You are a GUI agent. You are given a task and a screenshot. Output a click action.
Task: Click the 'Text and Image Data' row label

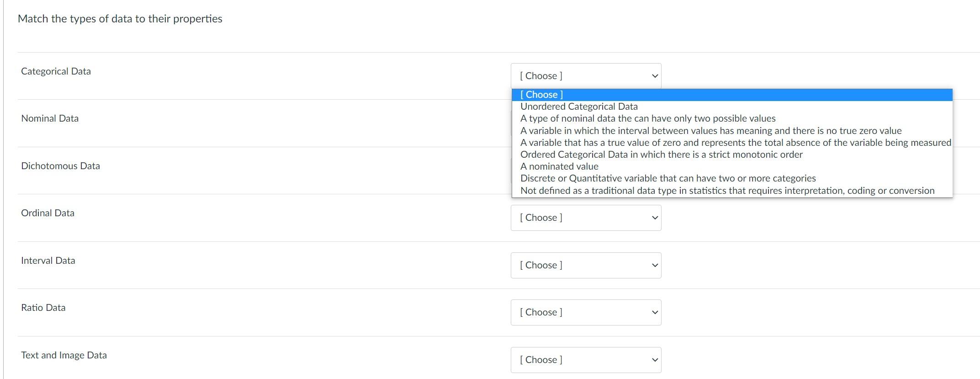64,355
